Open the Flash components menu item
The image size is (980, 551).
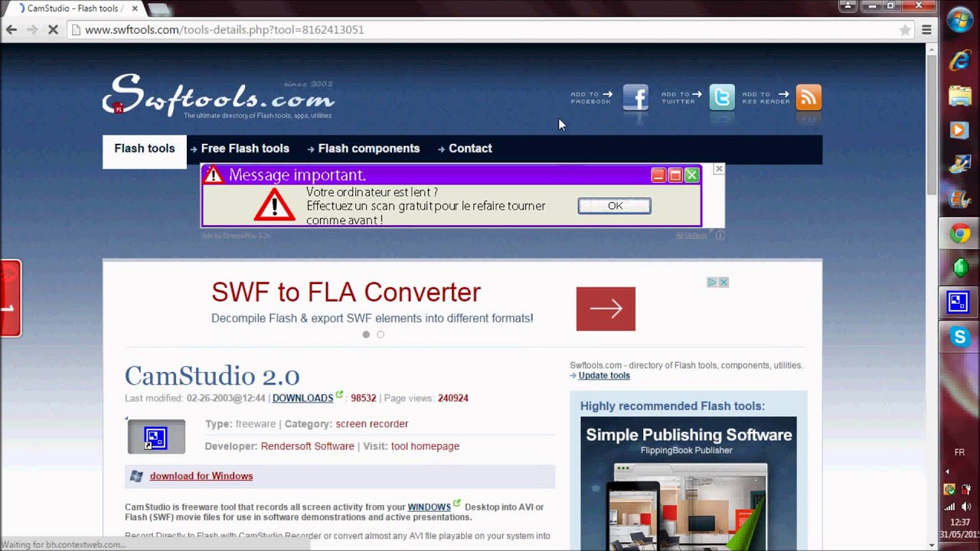pyautogui.click(x=369, y=148)
